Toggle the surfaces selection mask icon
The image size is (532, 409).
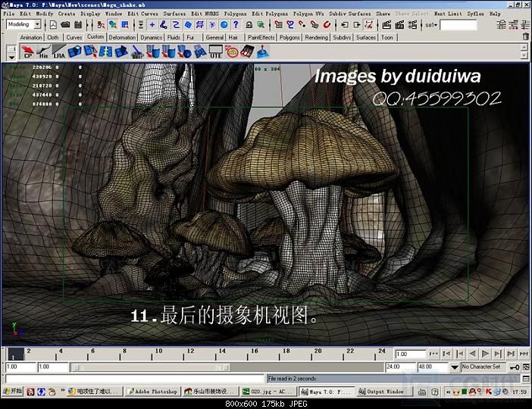click(188, 25)
